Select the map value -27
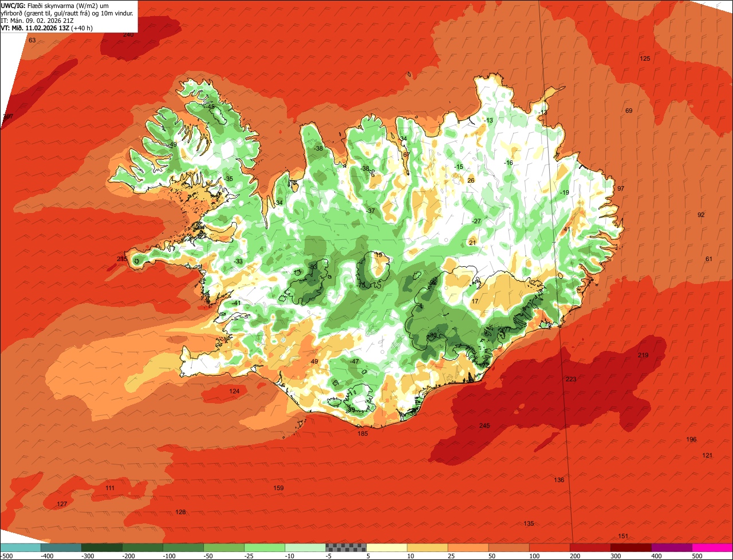Image resolution: width=733 pixels, height=560 pixels. click(476, 221)
